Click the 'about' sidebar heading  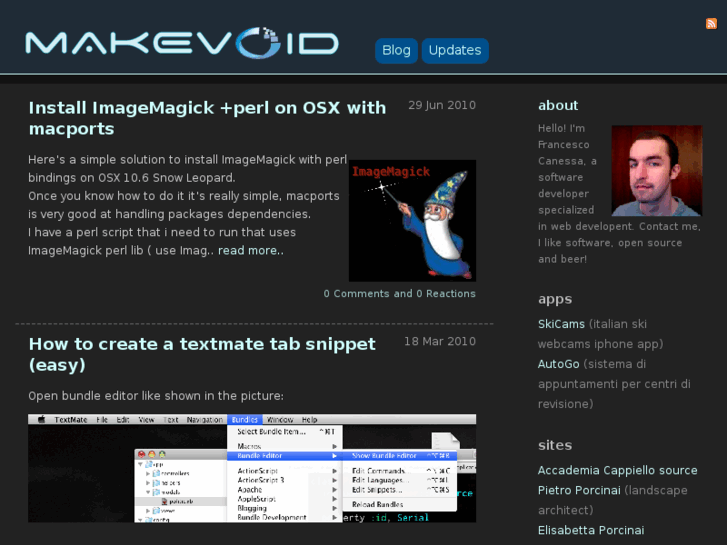(558, 105)
